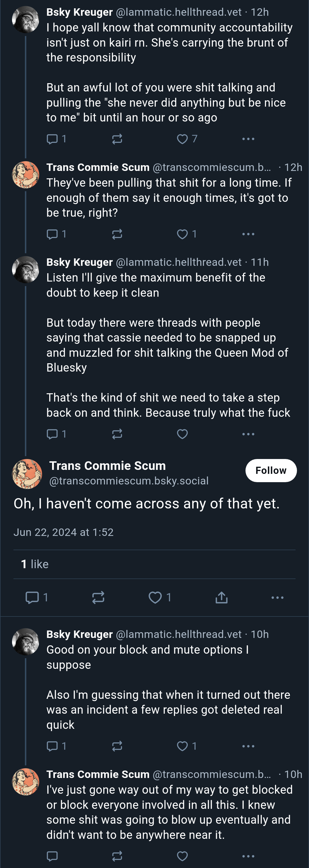Image resolution: width=309 pixels, height=868 pixels.
Task: Open more options on the last post
Action: (248, 856)
